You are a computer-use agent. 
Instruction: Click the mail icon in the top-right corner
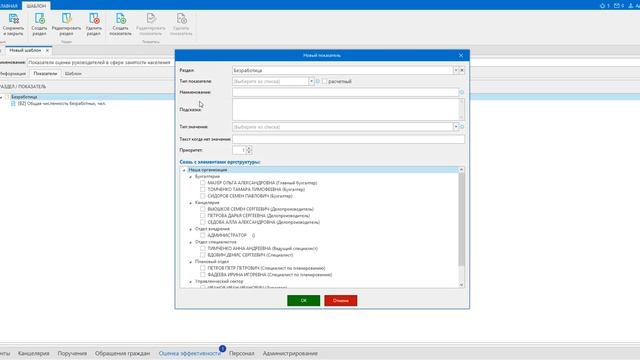pos(617,6)
